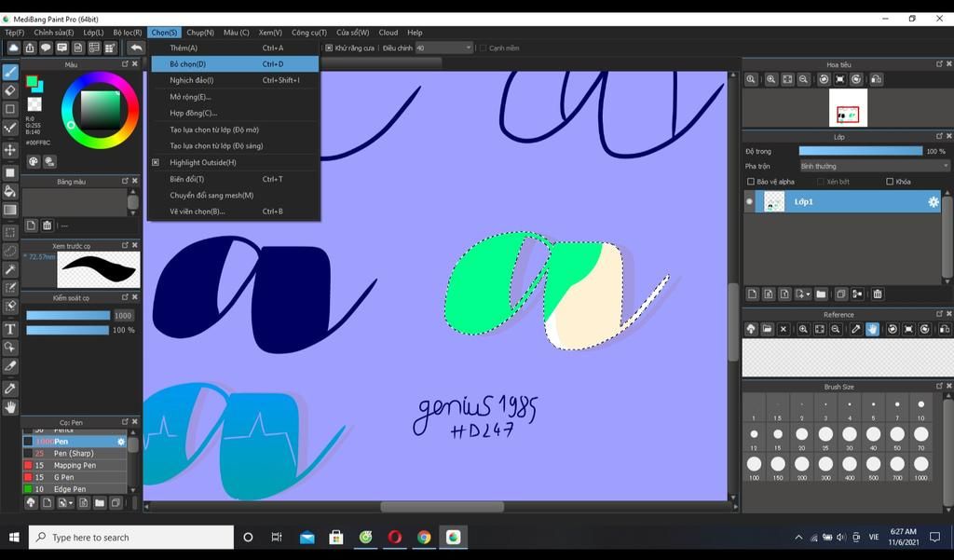The width and height of the screenshot is (954, 560).
Task: Select the Move tool
Action: point(10,150)
